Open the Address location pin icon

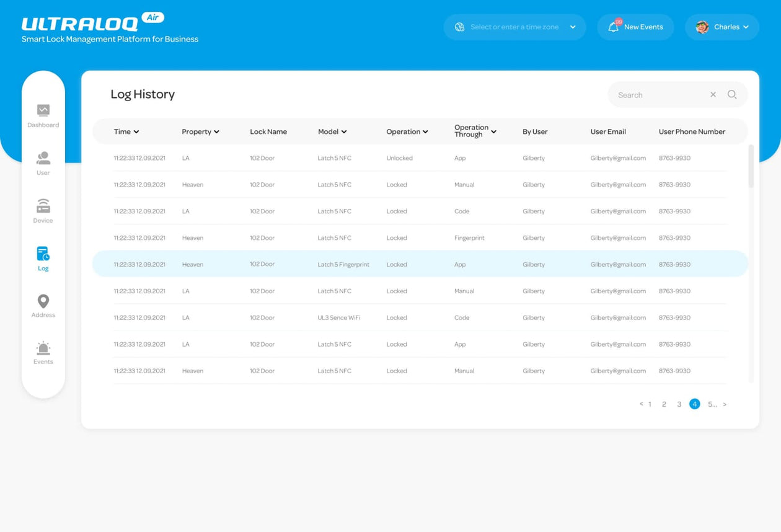(43, 301)
